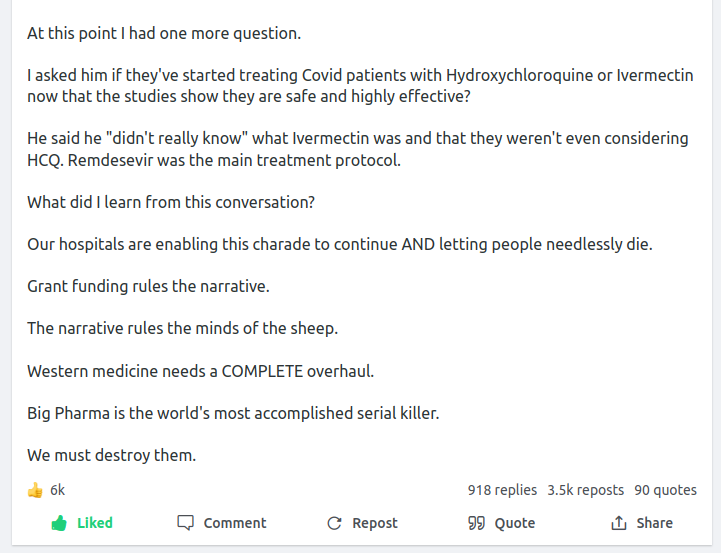721x553 pixels.
Task: Click the Repost circular arrow icon
Action: (x=334, y=523)
